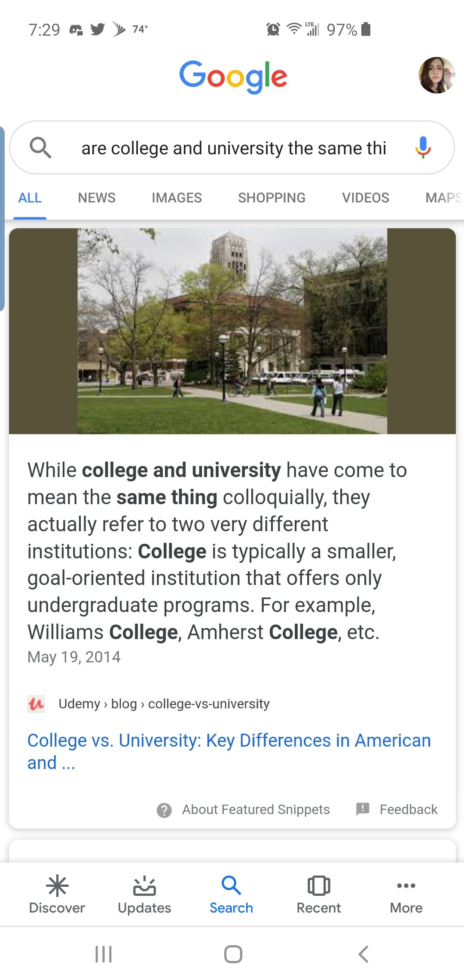This screenshot has height=980, width=464.
Task: Open the Discover tab in bottom bar
Action: tap(57, 894)
